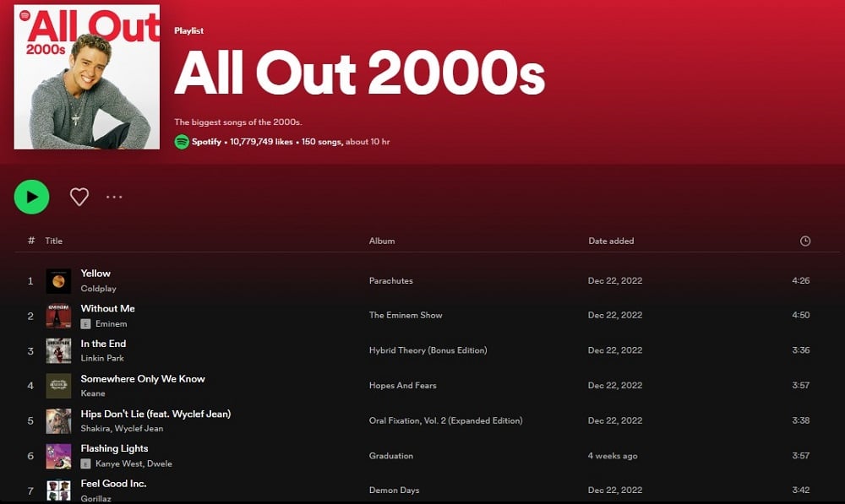Open the artist Dwele

tap(160, 463)
